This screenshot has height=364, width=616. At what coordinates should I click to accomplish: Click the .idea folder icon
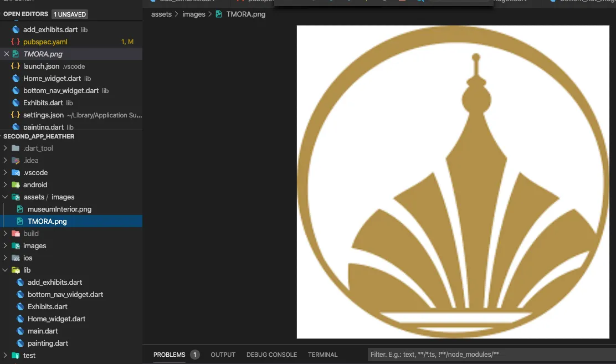16,160
